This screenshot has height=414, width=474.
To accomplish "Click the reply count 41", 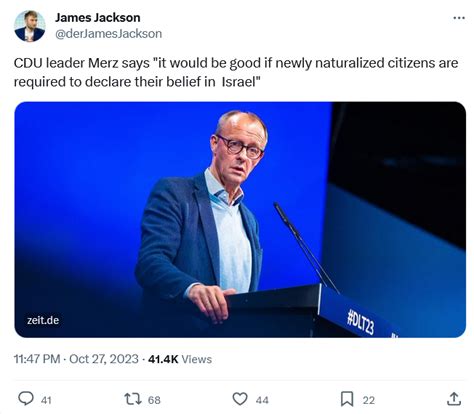I will [x=46, y=400].
